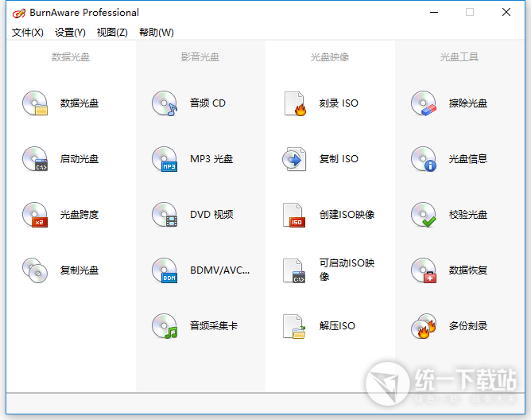Click the 数据恢复 data recovery label
Screen dimensions: 531x420
(468, 270)
